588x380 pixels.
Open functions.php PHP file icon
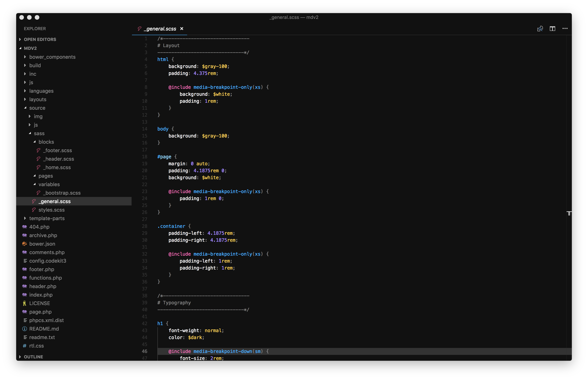[24, 278]
